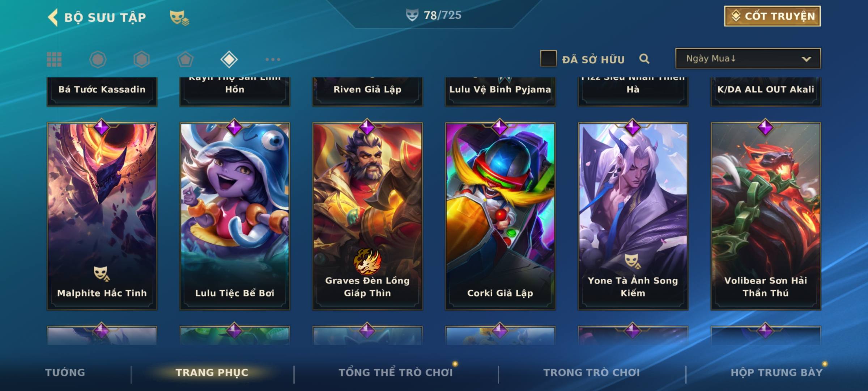Open the mask and coins icon
Screen dimensions: 868x391
tap(179, 18)
